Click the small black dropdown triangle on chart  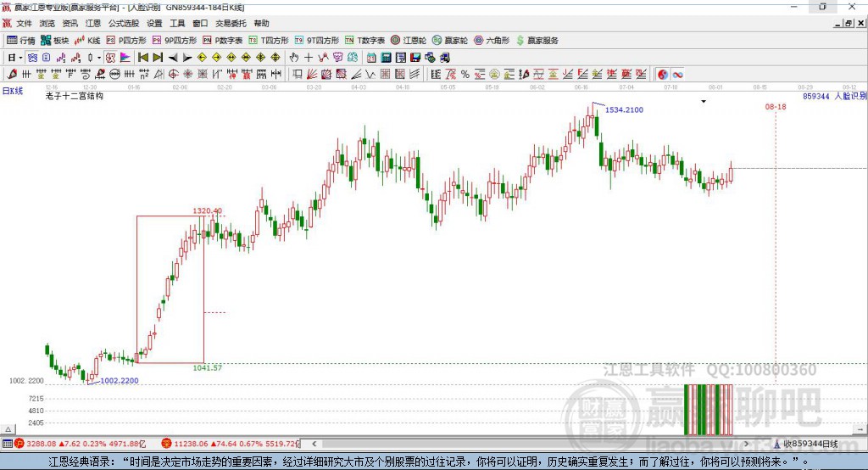click(704, 102)
